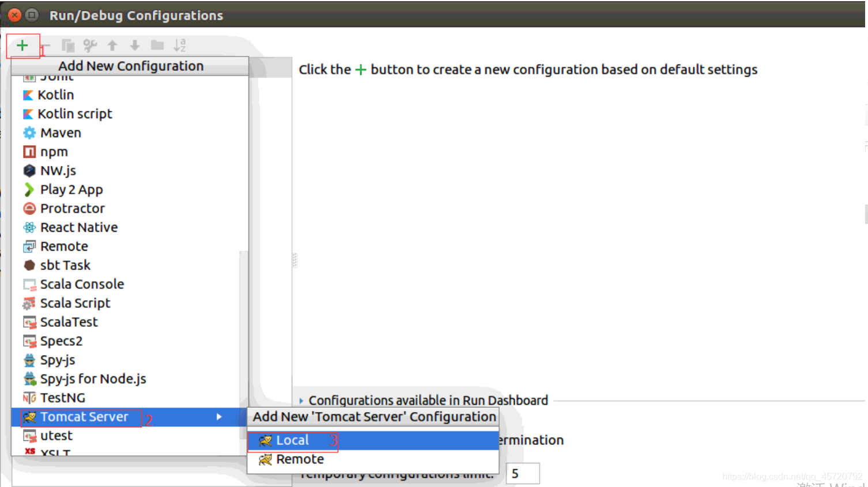
Task: Click the Sort Configurations toolbar icon
Action: 180,46
